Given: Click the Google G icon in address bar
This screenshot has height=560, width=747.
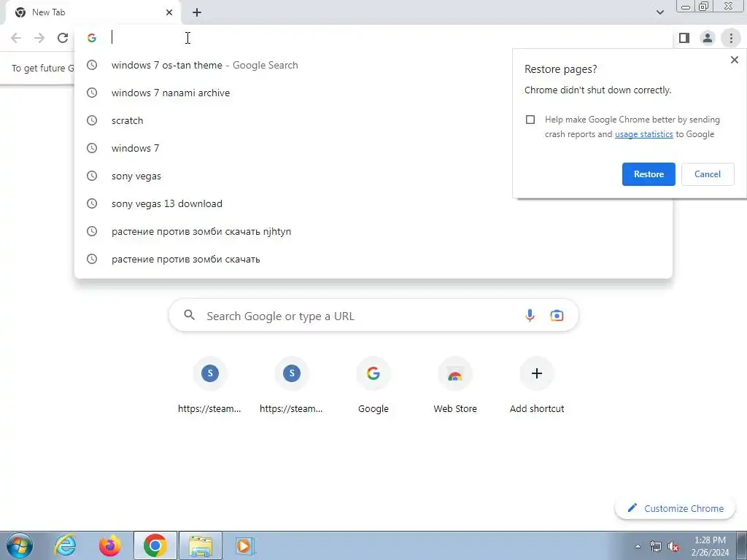Looking at the screenshot, I should tap(92, 38).
